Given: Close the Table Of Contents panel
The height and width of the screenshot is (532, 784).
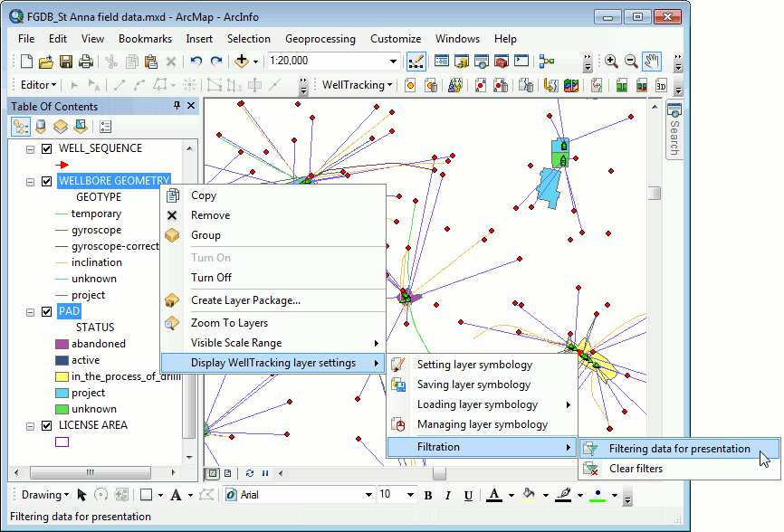Looking at the screenshot, I should click(x=191, y=105).
